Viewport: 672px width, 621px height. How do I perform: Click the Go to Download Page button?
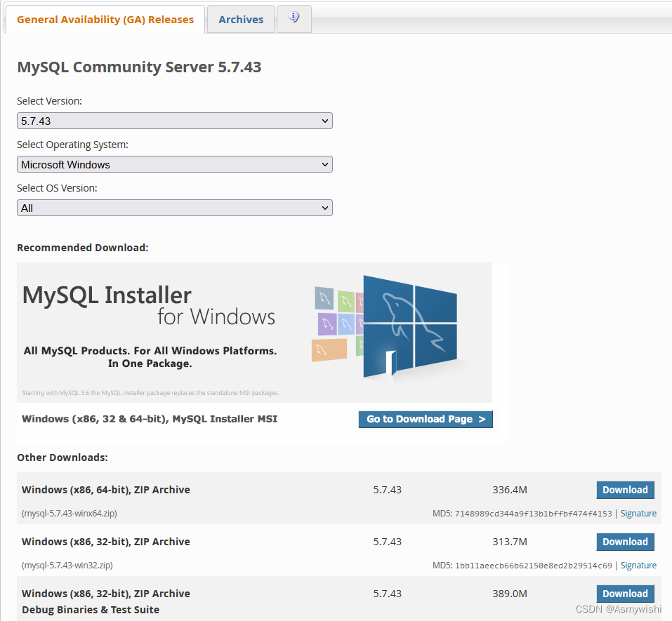pos(426,419)
